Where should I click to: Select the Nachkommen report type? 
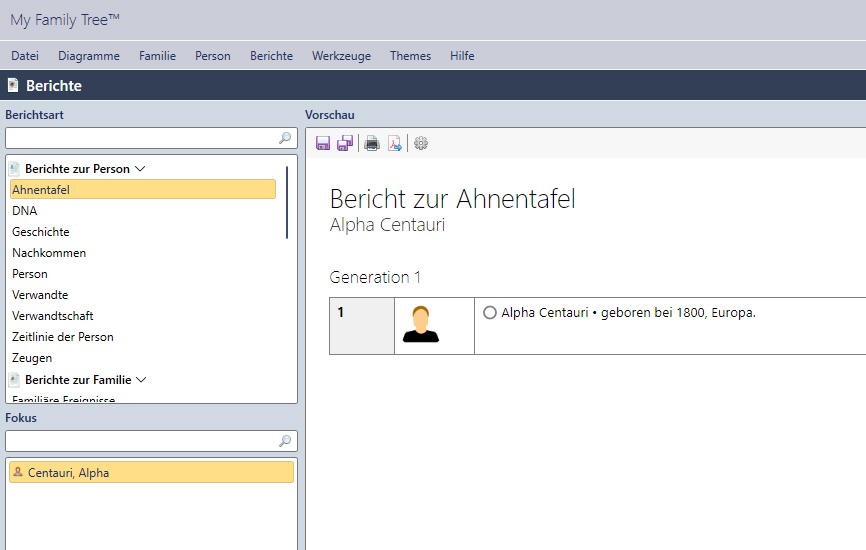pos(49,253)
